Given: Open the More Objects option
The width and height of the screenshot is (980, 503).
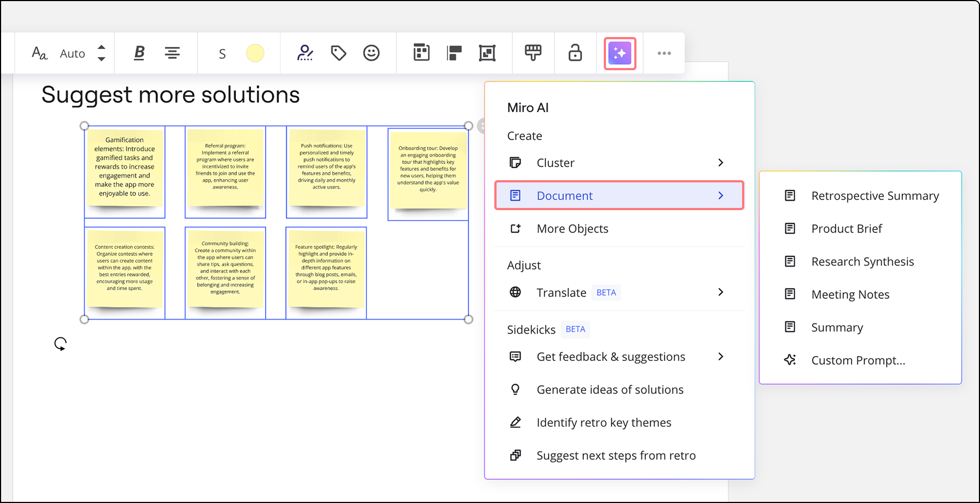Looking at the screenshot, I should click(x=572, y=229).
